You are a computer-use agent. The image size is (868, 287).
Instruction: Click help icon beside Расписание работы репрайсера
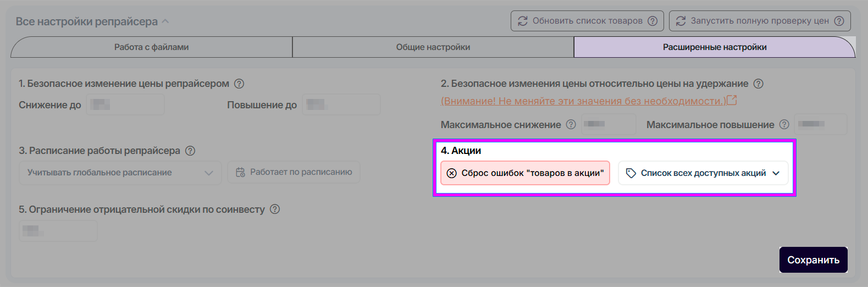coord(190,151)
